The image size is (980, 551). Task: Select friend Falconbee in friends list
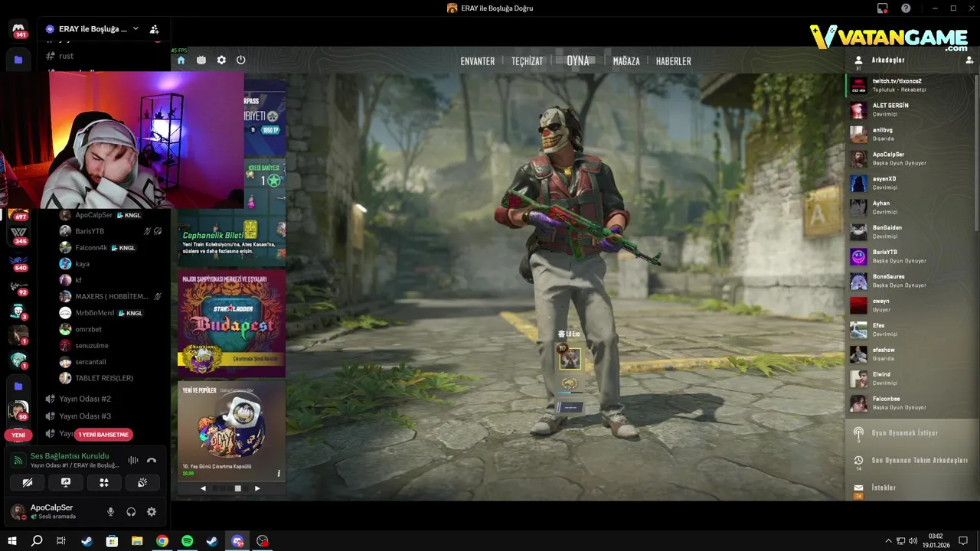coord(911,403)
